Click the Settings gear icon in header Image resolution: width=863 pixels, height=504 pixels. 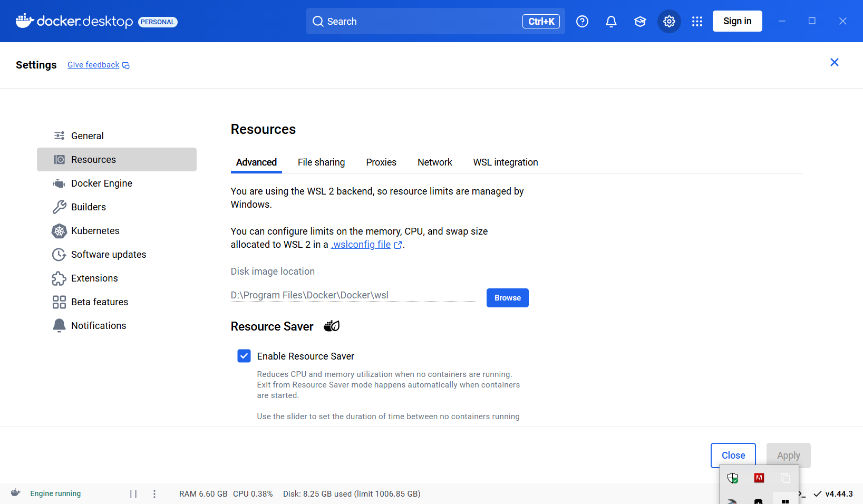coord(669,22)
